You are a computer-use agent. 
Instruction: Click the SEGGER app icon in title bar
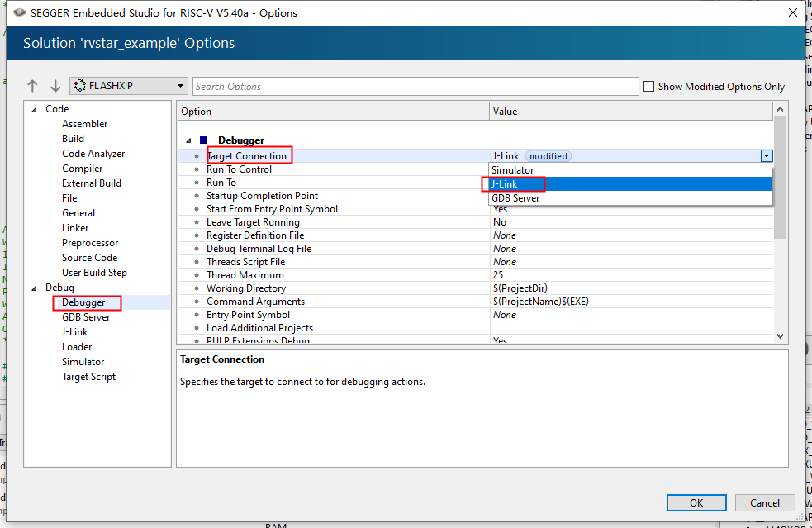point(20,12)
